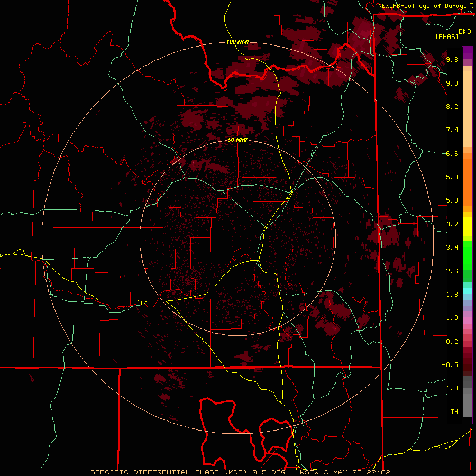Click the 100 NMI range ring label
Image resolution: width=476 pixels, height=476 pixels.
point(237,42)
